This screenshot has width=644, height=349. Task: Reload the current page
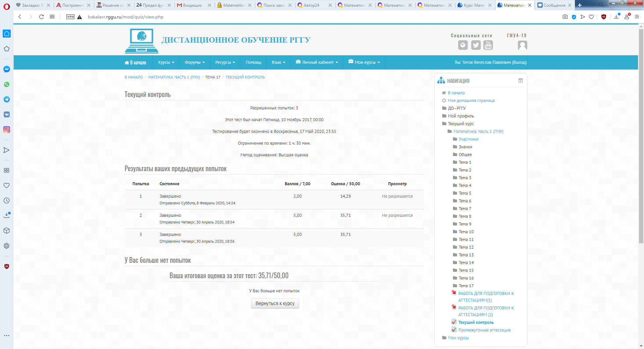click(41, 17)
